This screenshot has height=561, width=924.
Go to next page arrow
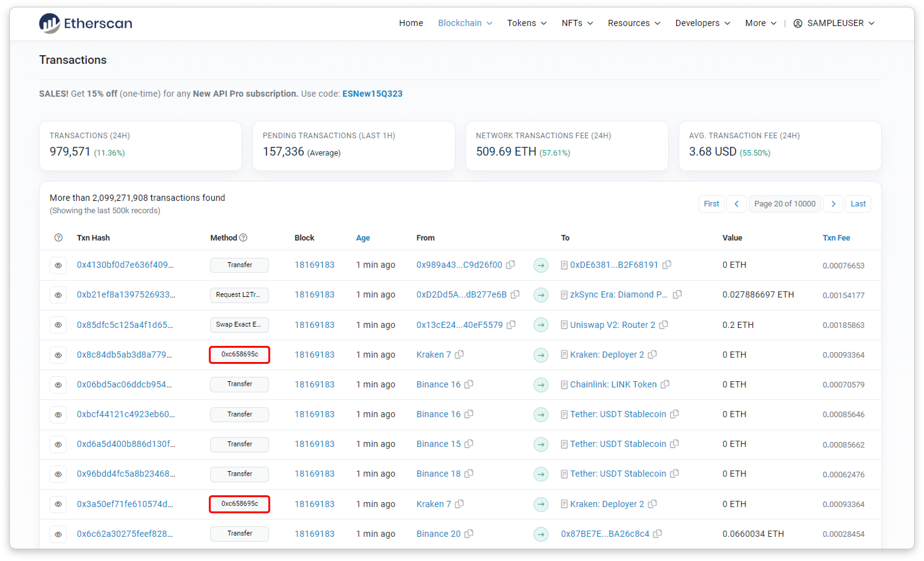(x=833, y=204)
